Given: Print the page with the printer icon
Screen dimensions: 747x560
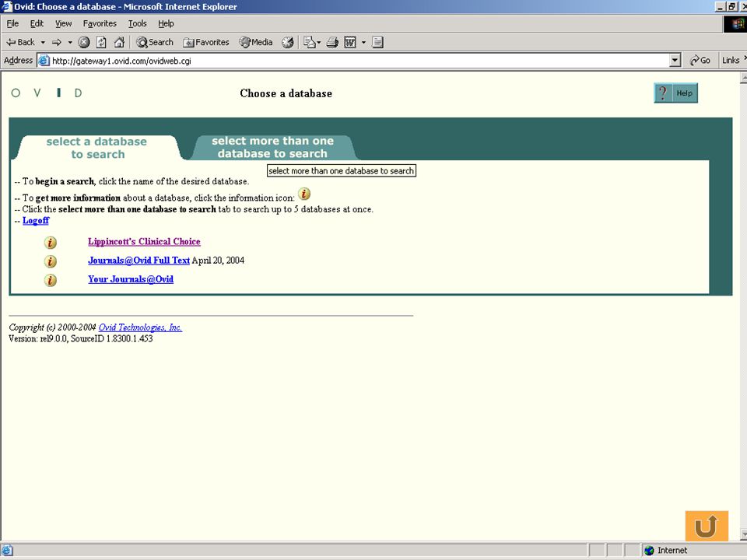Looking at the screenshot, I should [x=332, y=42].
